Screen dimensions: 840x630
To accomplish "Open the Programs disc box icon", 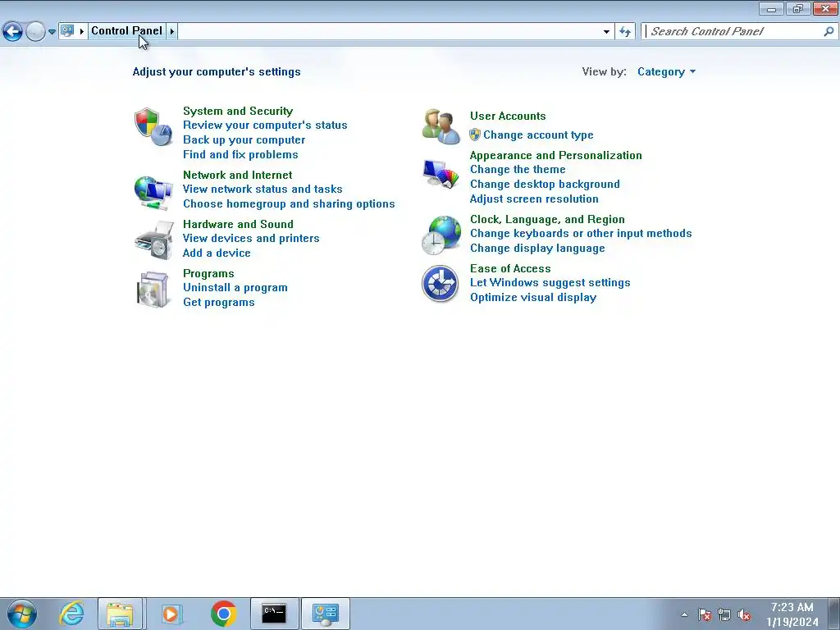I will click(153, 290).
